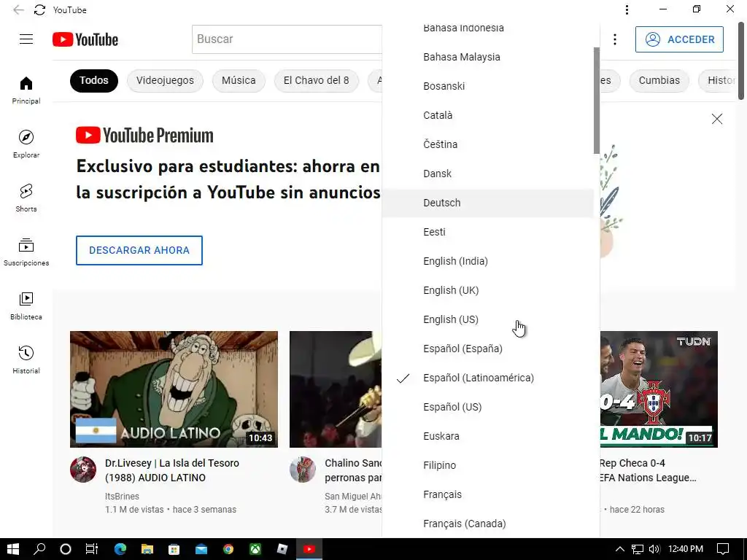This screenshot has width=747, height=560.
Task: Click the YouTube logo
Action: click(x=85, y=39)
